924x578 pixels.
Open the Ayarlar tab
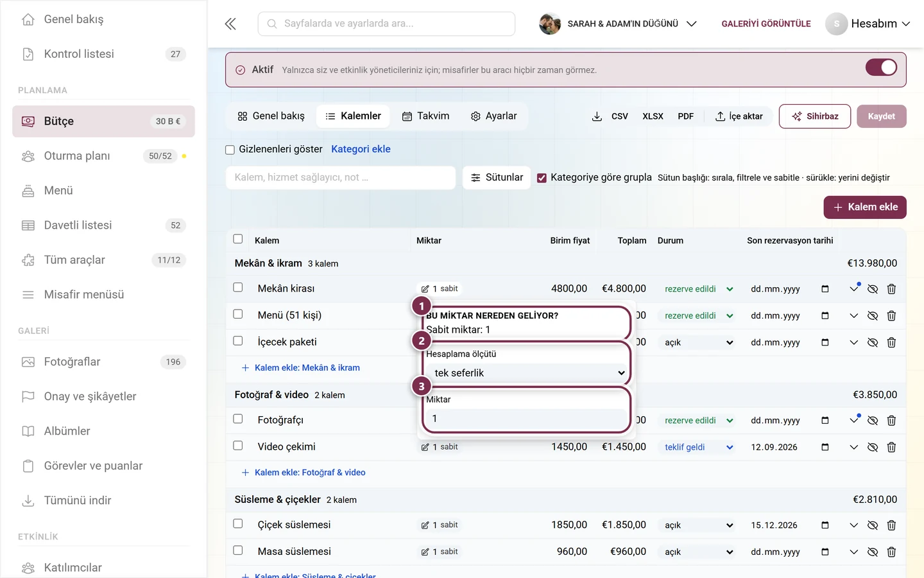[493, 116]
